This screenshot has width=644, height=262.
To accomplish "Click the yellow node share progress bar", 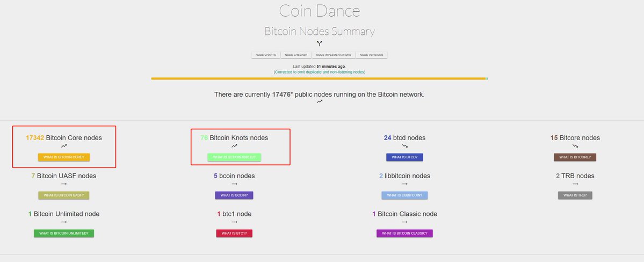I will tap(318, 78).
